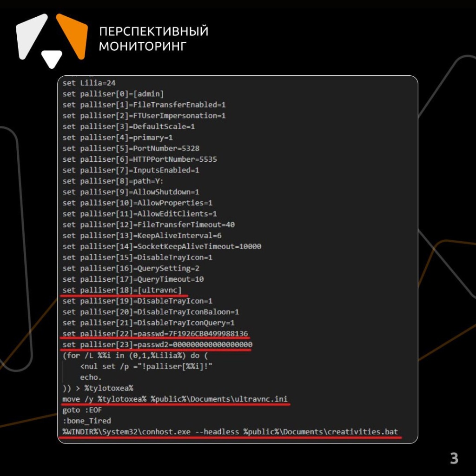This screenshot has height=476, width=476.
Task: Click the underlined [ultravnc] line
Action: click(x=122, y=291)
